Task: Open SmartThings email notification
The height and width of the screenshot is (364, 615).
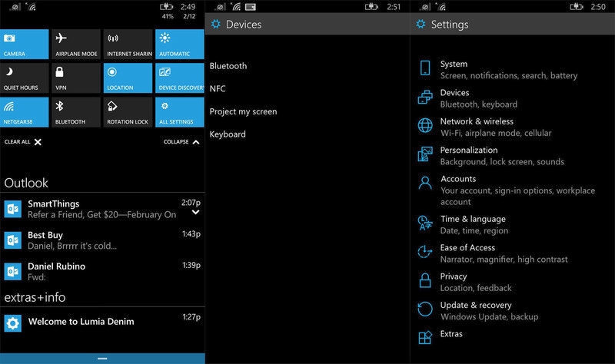Action: pos(102,209)
